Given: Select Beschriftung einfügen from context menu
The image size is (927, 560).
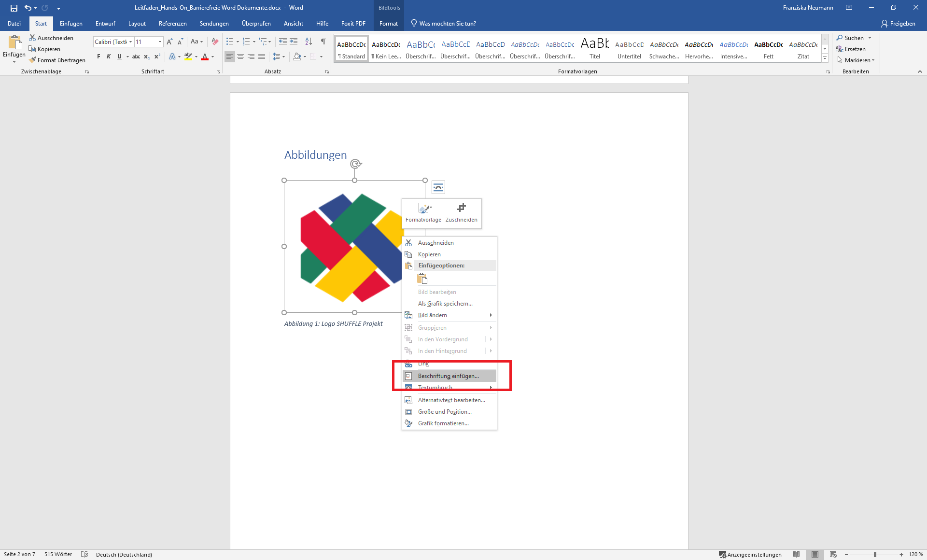Looking at the screenshot, I should click(x=449, y=376).
